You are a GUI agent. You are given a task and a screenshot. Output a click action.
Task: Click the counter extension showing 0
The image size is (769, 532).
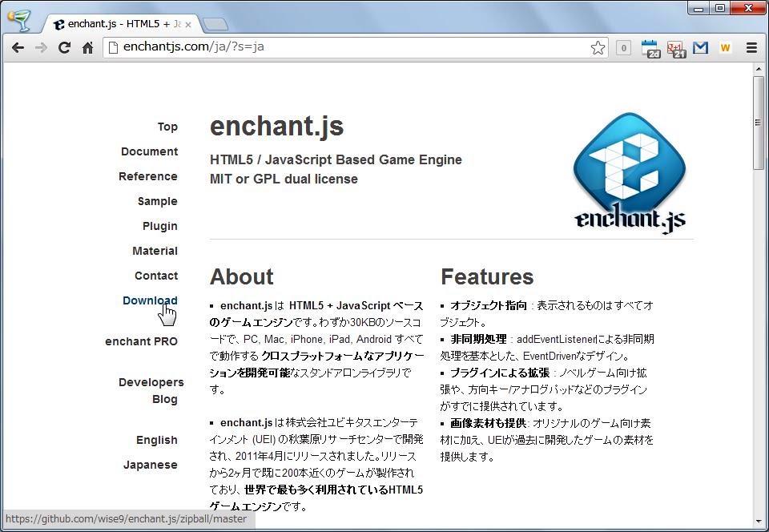[623, 48]
